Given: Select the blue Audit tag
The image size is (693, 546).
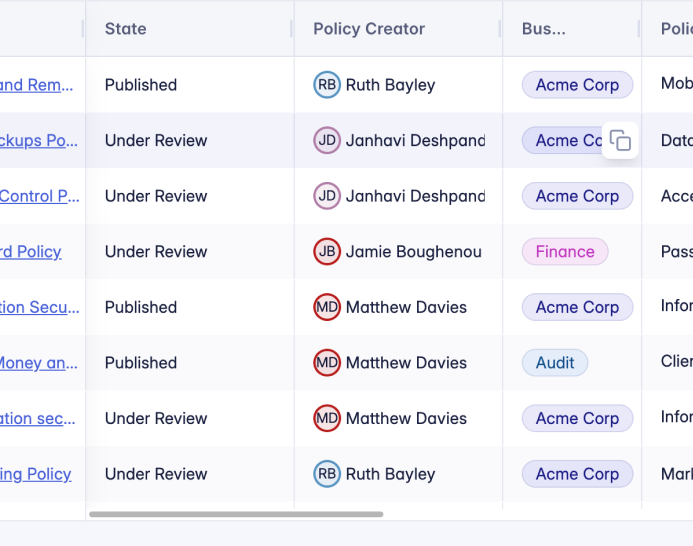Looking at the screenshot, I should (555, 363).
